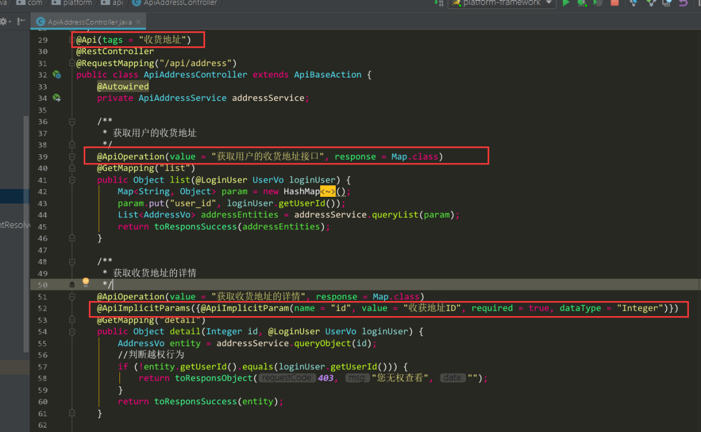This screenshot has width=701, height=432.
Task: Click the fold end marker on line 61
Action: pos(72,413)
